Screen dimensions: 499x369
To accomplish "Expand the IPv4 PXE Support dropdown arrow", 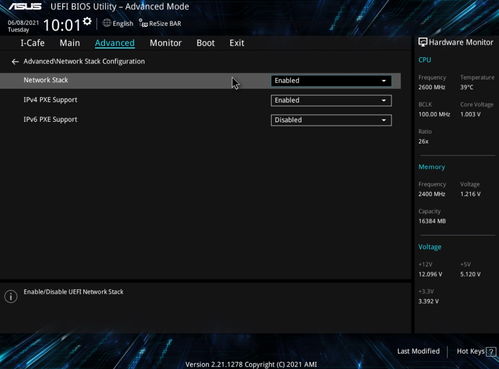I will click(x=384, y=100).
